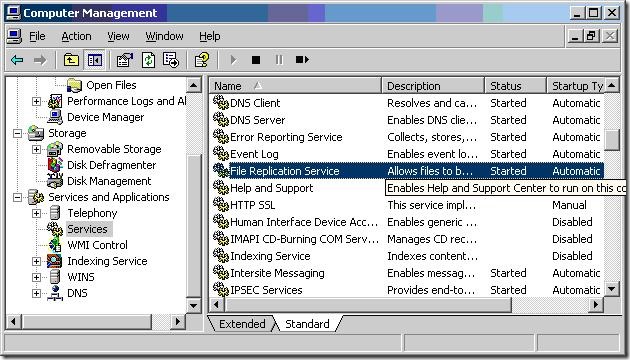Click the Removable Storage icon
Image resolution: width=630 pixels, height=360 pixels.
(55, 149)
